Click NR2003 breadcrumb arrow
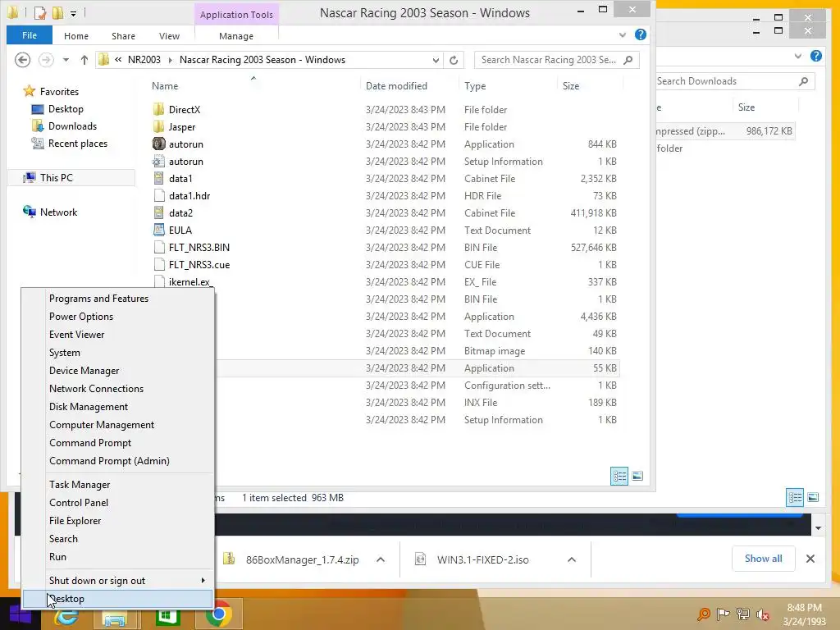This screenshot has height=630, width=840. coord(171,60)
